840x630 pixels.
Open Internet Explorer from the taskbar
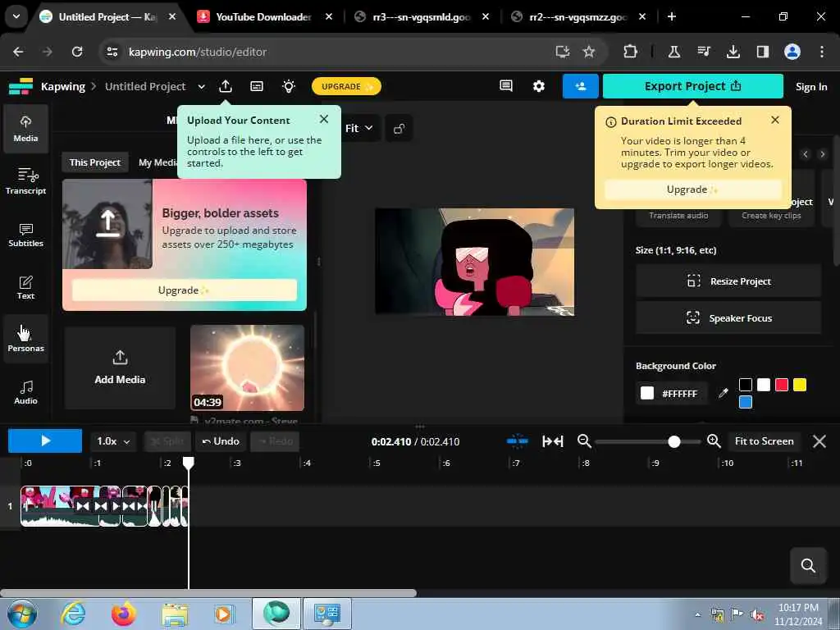tap(73, 614)
